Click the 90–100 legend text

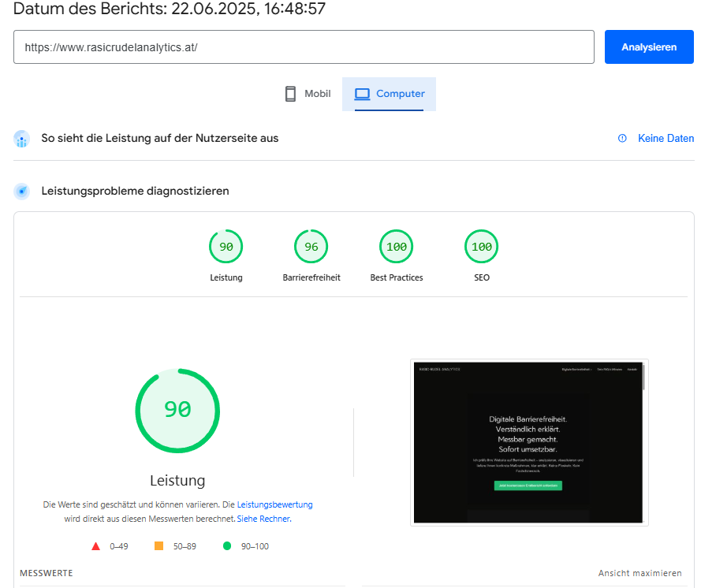[255, 546]
